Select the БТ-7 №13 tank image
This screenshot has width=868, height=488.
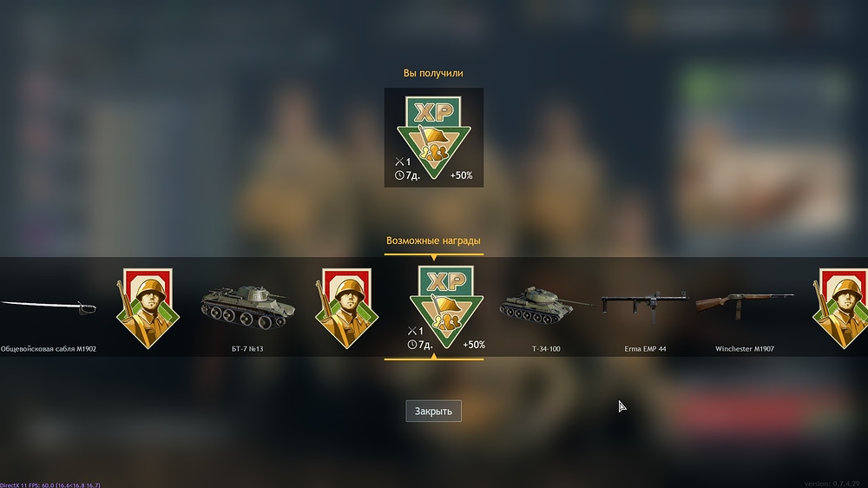point(247,307)
